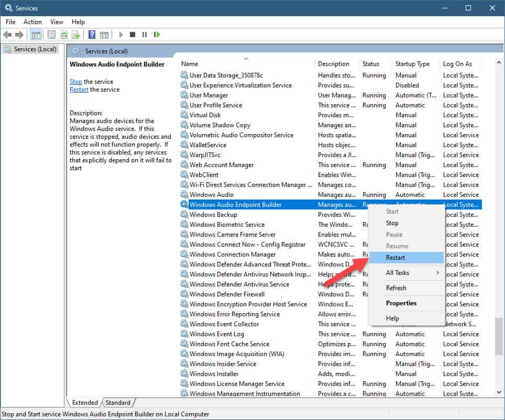The width and height of the screenshot is (505, 420).
Task: Click the scrollbar up arrow
Action: 499,62
